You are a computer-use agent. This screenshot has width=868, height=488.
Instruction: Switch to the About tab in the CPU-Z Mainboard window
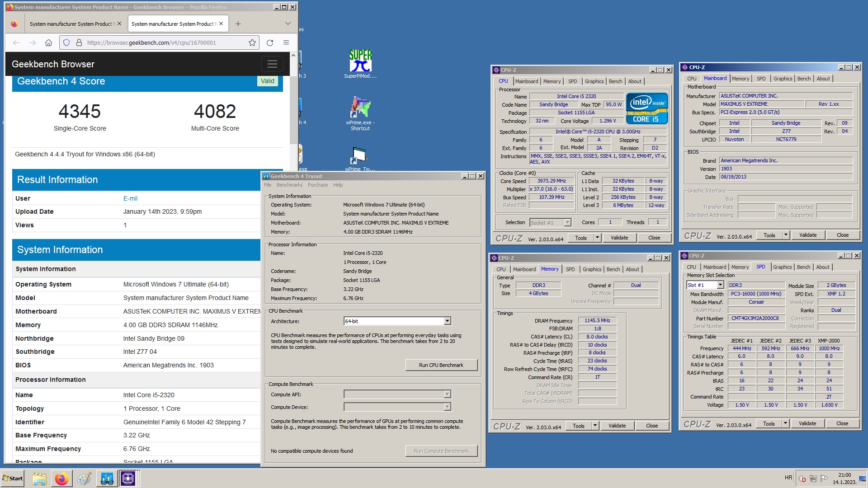[x=823, y=79]
